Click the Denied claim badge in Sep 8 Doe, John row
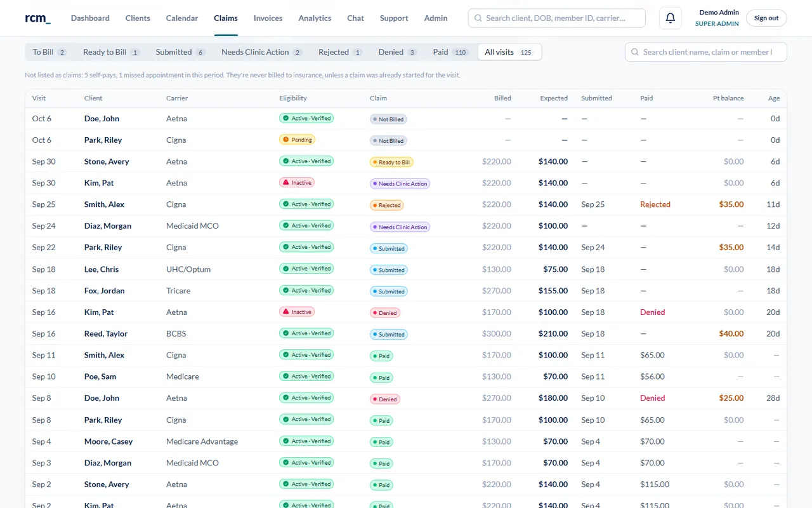 tap(384, 399)
